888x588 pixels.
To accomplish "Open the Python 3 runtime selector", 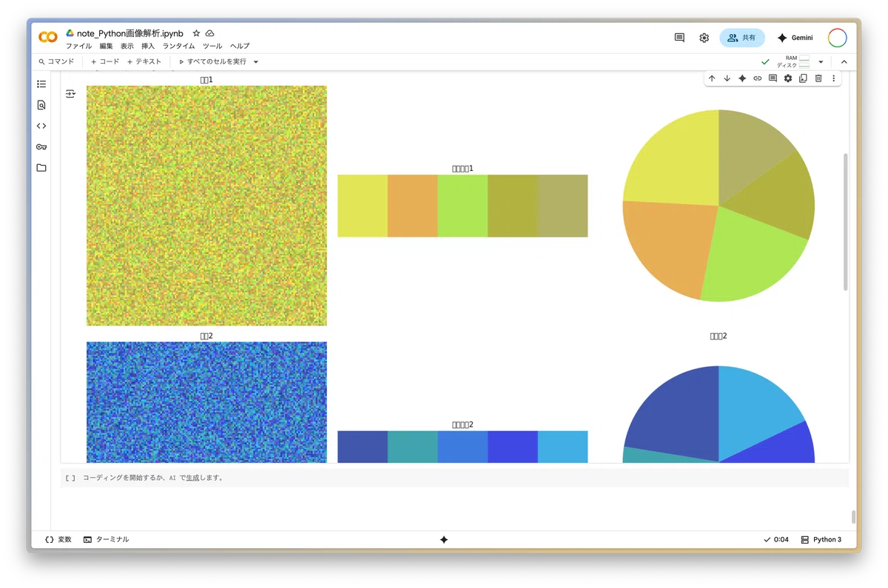I will 821,540.
